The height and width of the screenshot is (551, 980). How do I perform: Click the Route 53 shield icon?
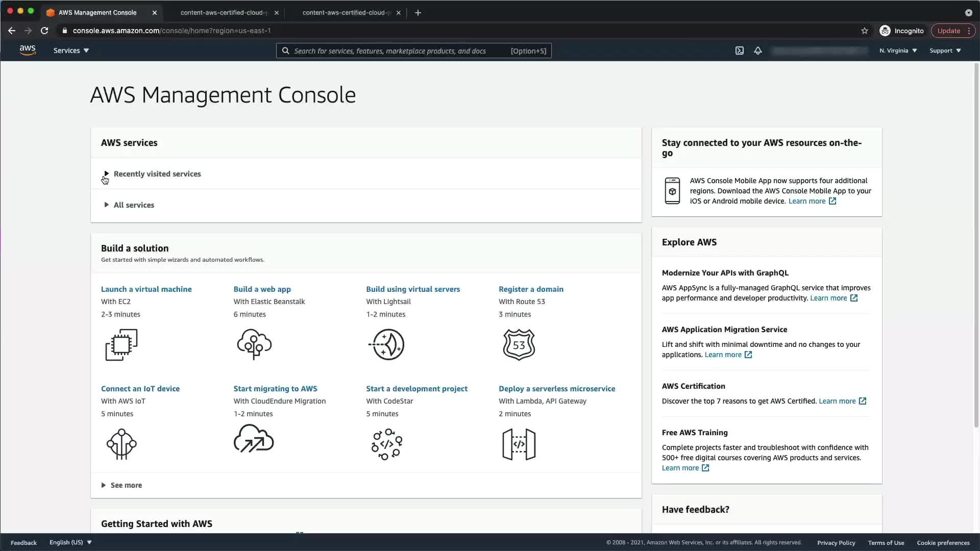519,345
